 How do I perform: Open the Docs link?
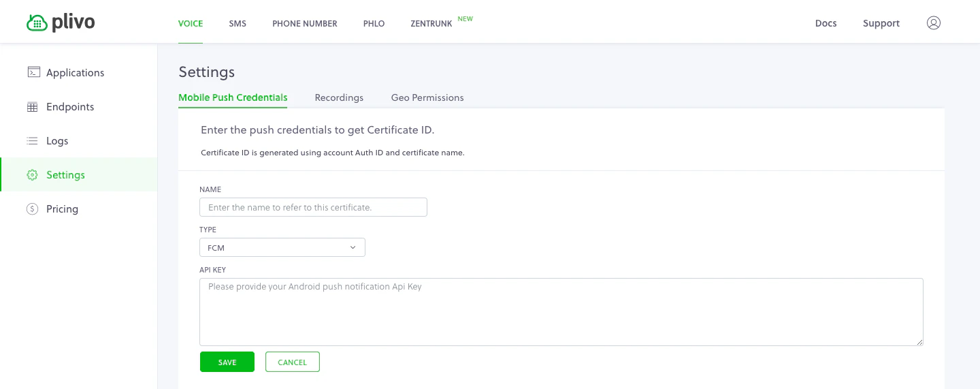pyautogui.click(x=826, y=23)
